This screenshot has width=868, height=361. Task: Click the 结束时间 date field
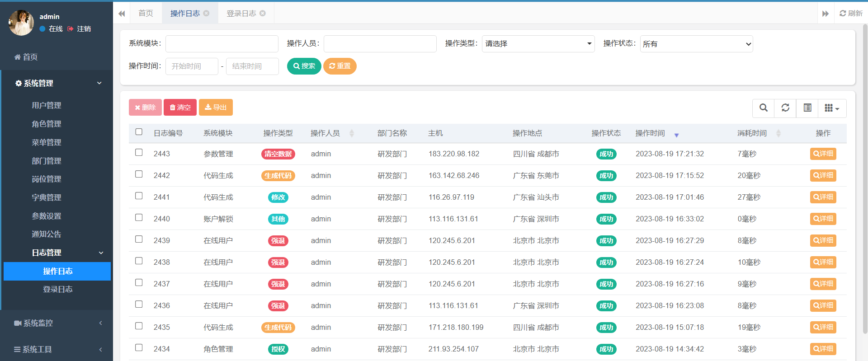pos(252,66)
